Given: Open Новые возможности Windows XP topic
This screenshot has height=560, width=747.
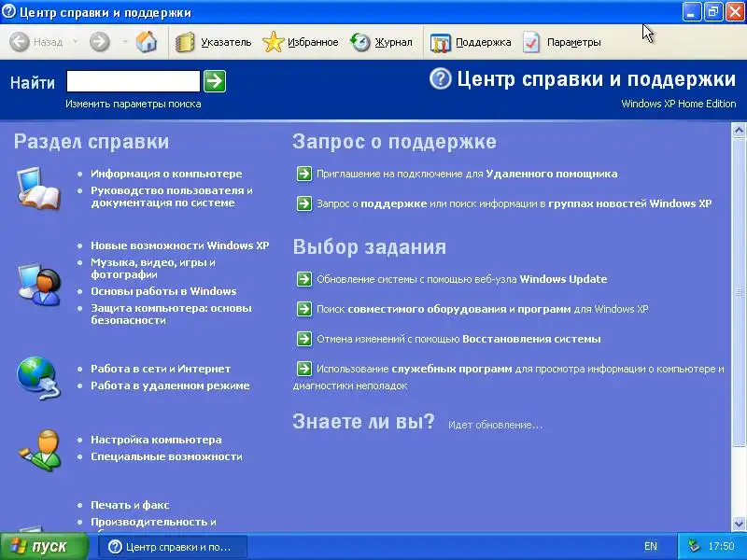Looking at the screenshot, I should point(179,245).
